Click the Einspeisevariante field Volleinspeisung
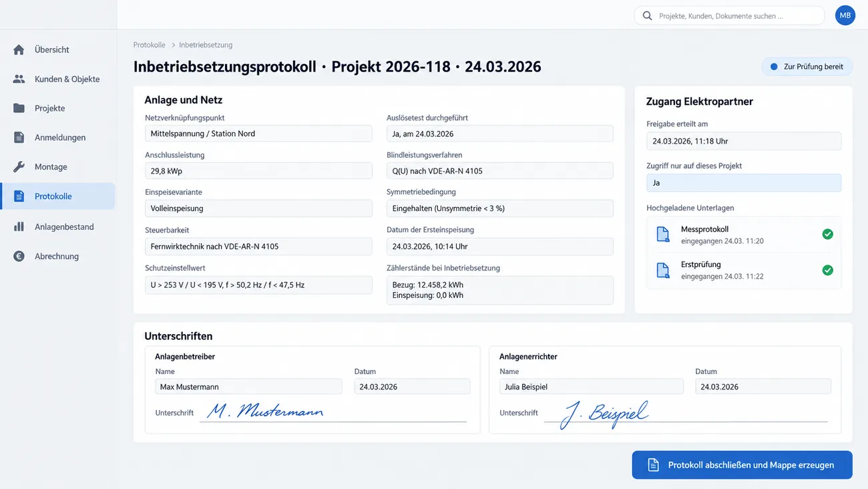The image size is (868, 489). (258, 208)
